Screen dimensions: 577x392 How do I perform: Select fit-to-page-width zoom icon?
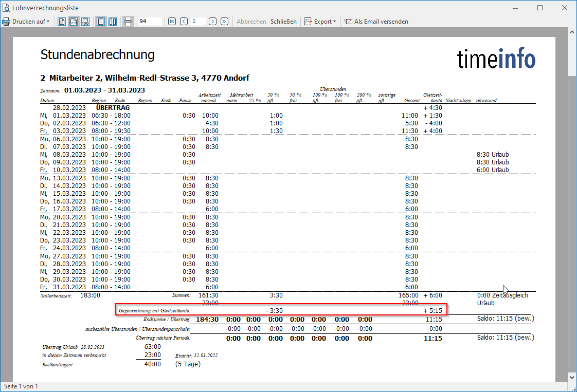74,22
